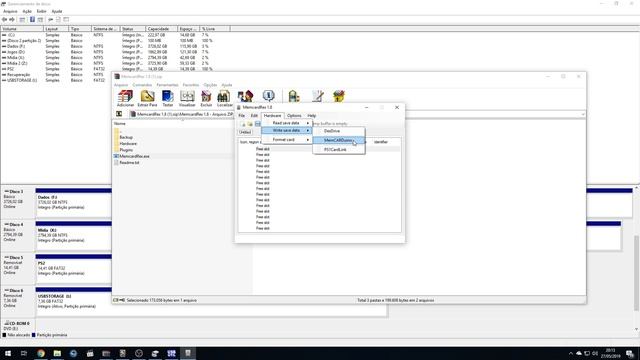Image resolution: width=640 pixels, height=360 pixels.
Task: Open the Hardware menu in MemcardRex
Action: 272,116
